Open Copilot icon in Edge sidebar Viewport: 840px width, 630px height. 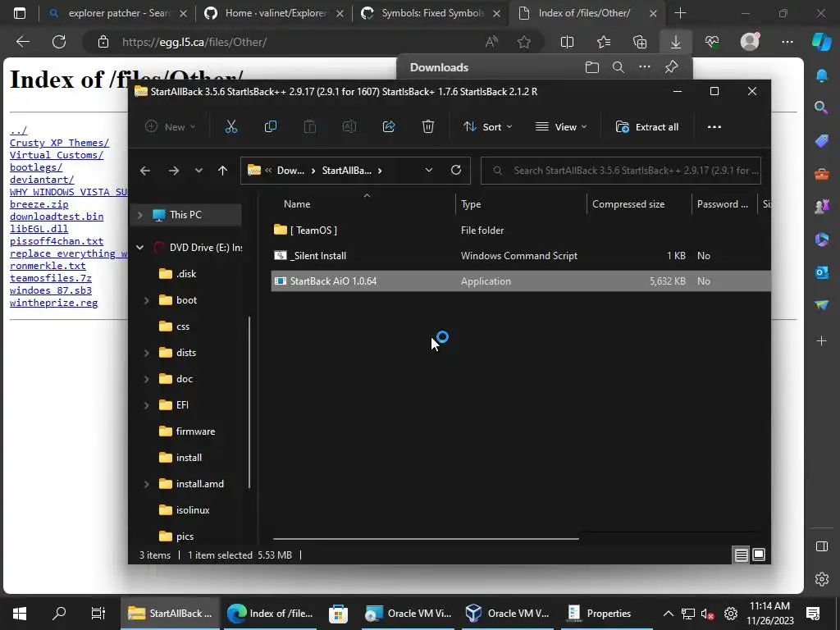(821, 42)
